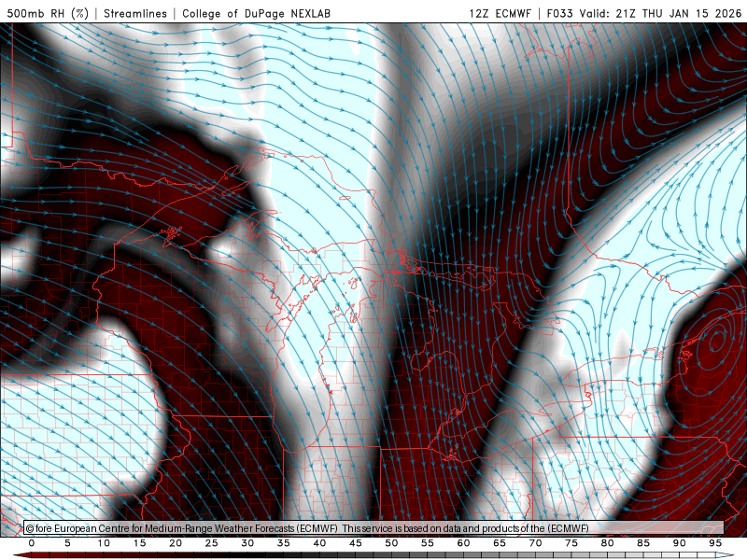Click the ECMWF copyright notice banner

pyautogui.click(x=373, y=528)
